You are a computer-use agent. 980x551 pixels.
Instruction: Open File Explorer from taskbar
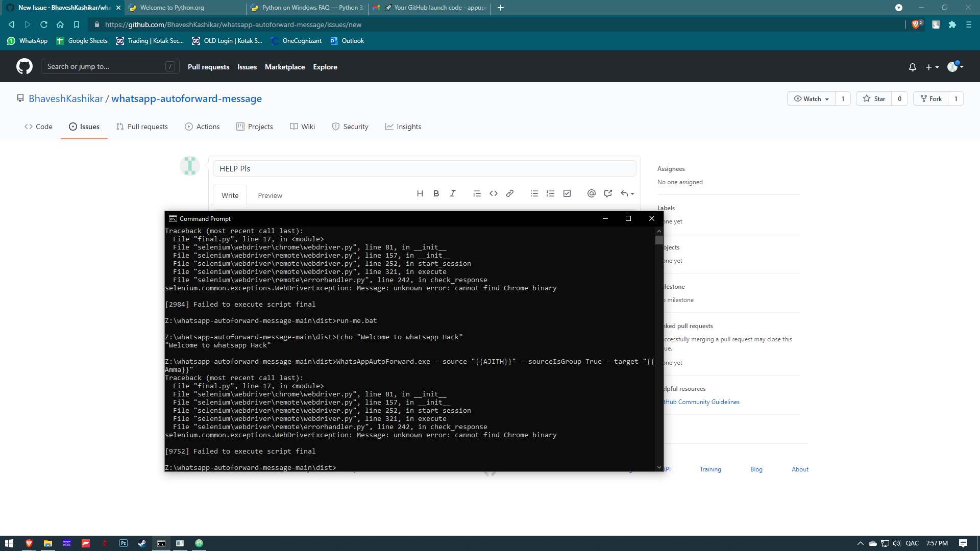48,543
